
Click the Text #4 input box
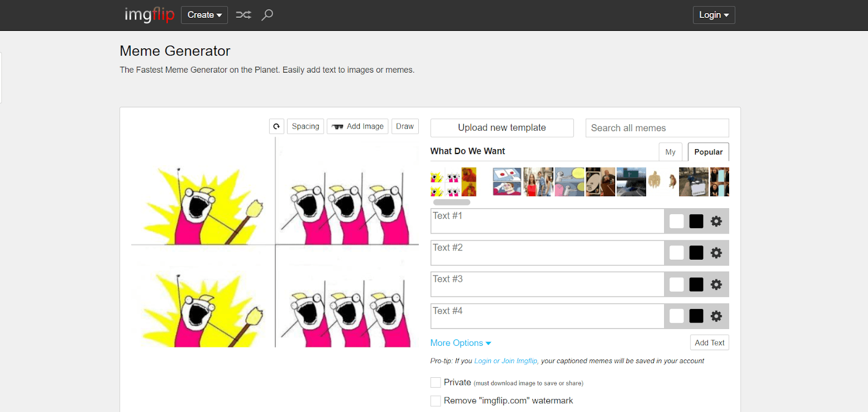tap(547, 316)
